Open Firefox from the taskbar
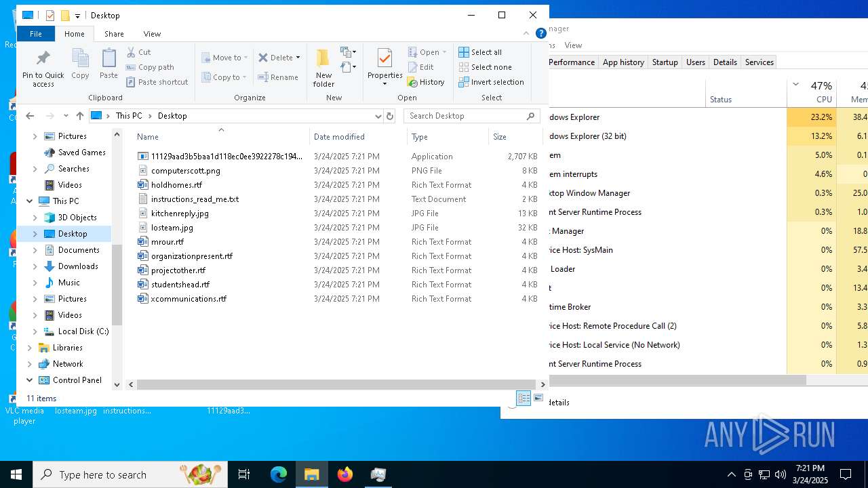 click(345, 474)
